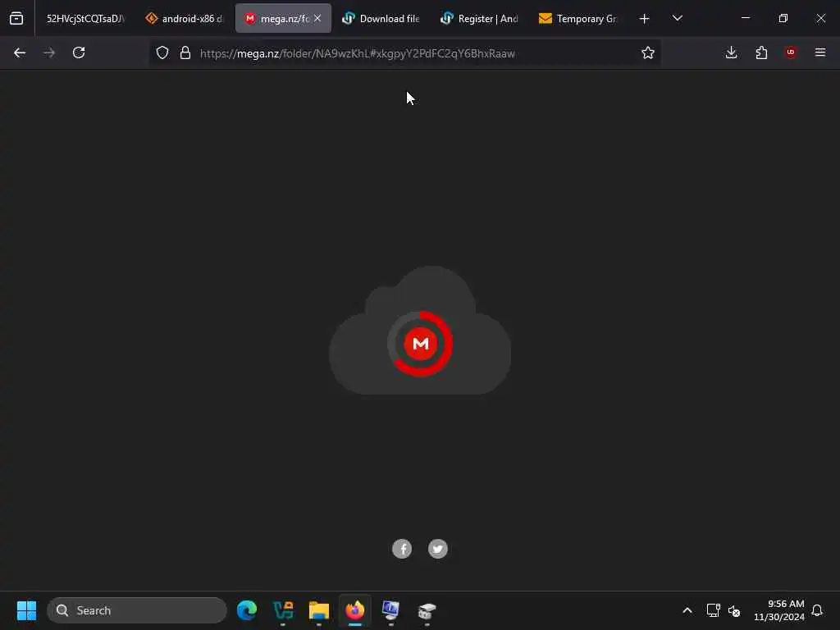Viewport: 840px width, 630px height.
Task: Show site security info padlock
Action: (x=185, y=52)
